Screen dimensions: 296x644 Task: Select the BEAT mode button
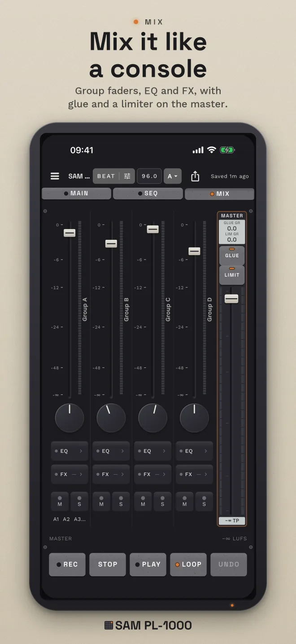coord(106,176)
